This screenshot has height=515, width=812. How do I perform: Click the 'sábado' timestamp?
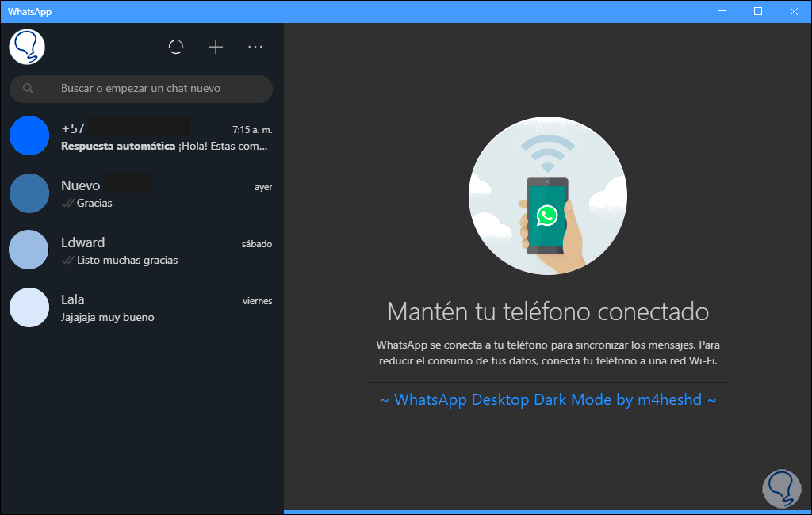(257, 244)
